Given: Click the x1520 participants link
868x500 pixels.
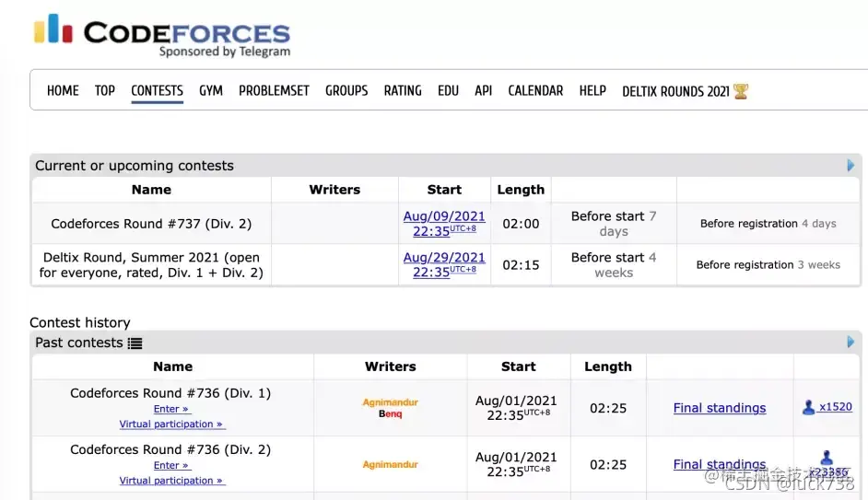Looking at the screenshot, I should tap(836, 407).
